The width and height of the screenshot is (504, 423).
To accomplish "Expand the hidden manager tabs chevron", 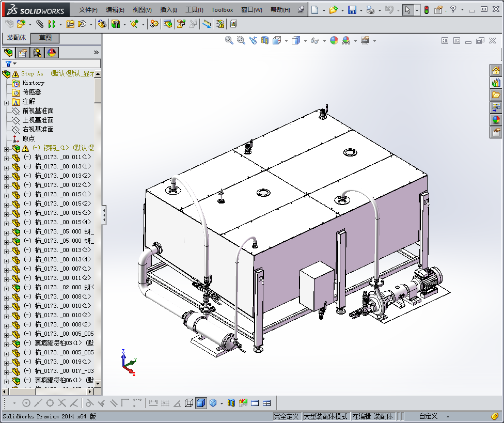I will coord(96,52).
